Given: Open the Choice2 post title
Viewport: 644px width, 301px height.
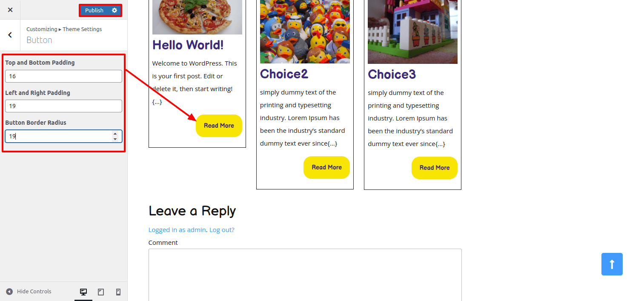Looking at the screenshot, I should 283,74.
